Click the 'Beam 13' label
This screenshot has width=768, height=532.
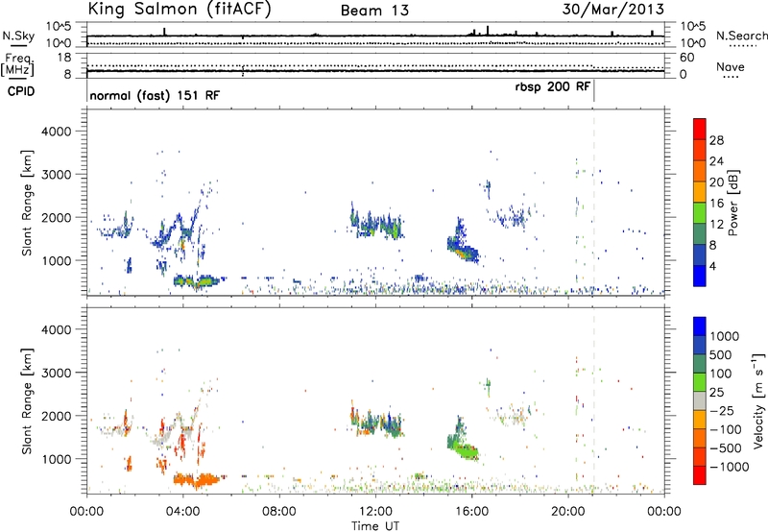pyautogui.click(x=374, y=11)
